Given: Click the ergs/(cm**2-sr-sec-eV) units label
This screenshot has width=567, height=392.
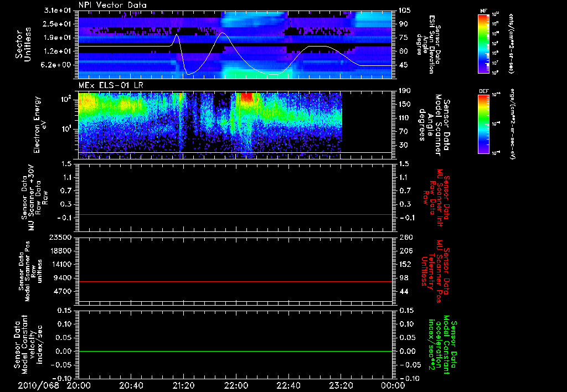Looking at the screenshot, I should 512,123.
